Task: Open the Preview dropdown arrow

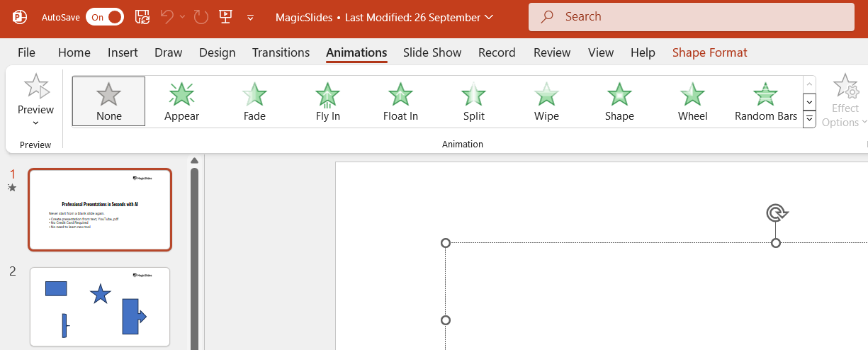Action: (x=35, y=123)
